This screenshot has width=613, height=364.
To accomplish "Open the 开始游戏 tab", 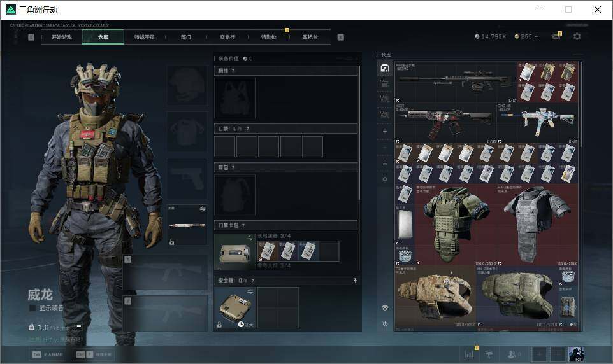I will (x=62, y=37).
